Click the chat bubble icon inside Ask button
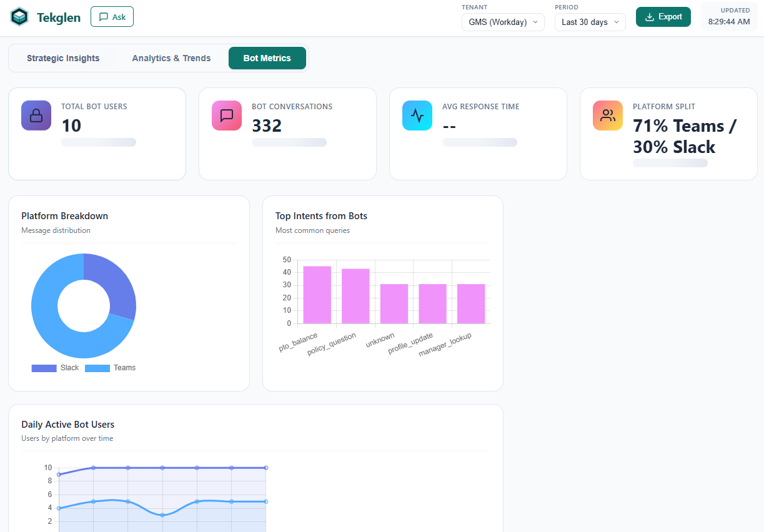The height and width of the screenshot is (532, 764). point(104,17)
